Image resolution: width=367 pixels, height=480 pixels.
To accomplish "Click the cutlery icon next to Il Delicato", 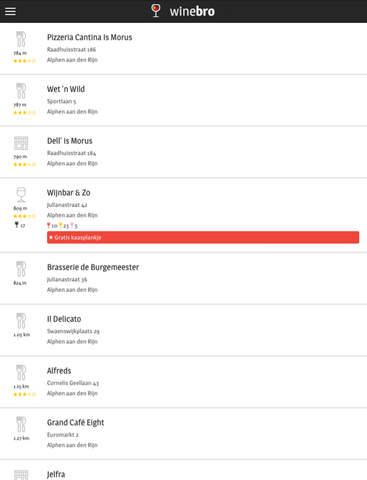I will 21,321.
